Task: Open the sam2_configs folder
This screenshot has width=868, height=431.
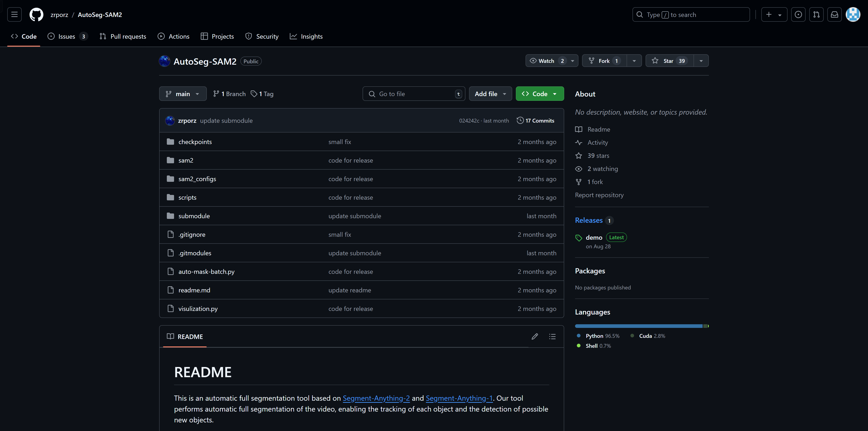Action: click(197, 179)
